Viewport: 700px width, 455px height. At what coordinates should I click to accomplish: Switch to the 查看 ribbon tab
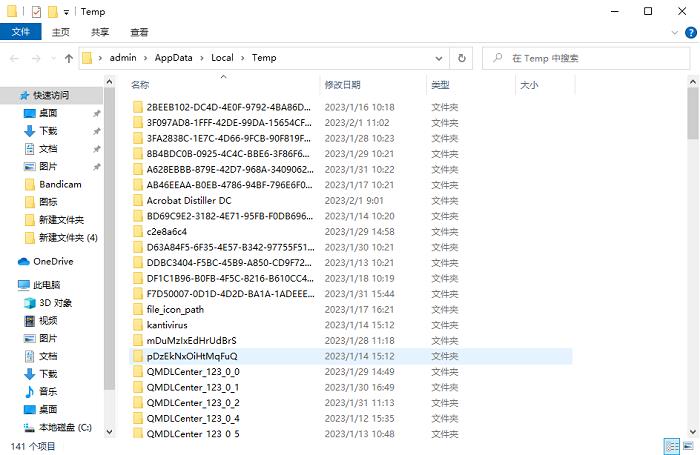point(139,32)
